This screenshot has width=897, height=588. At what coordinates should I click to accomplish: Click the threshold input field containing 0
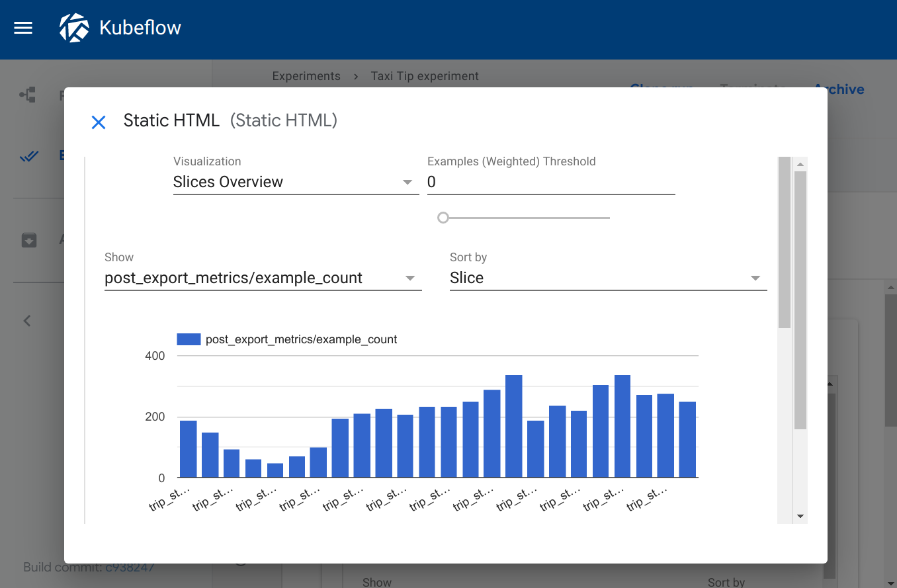(551, 182)
